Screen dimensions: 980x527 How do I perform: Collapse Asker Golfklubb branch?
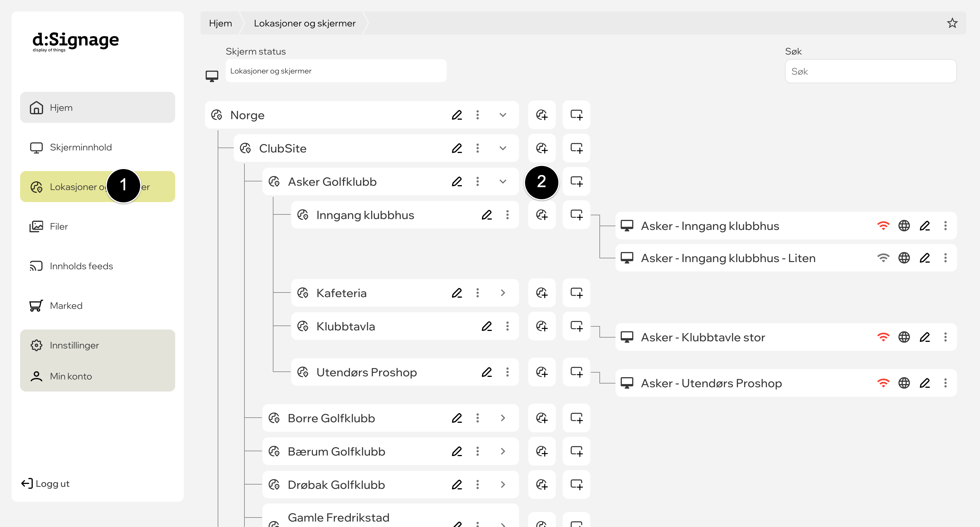coord(503,182)
